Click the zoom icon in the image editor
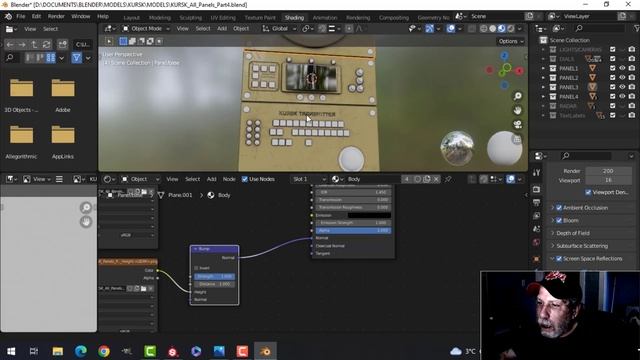 pyautogui.click(x=86, y=208)
